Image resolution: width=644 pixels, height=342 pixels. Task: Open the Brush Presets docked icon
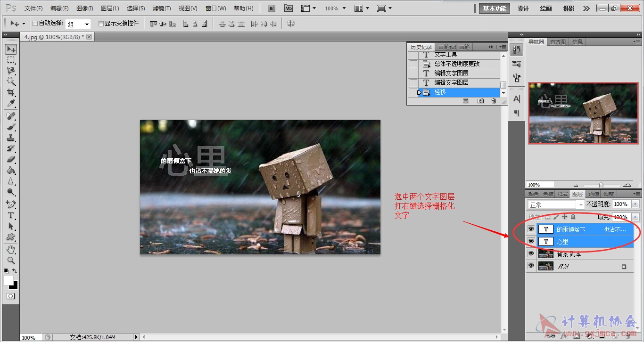pos(517,64)
